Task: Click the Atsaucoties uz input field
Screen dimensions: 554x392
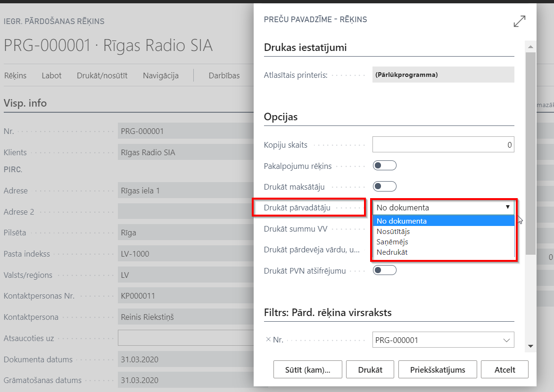Action: [x=186, y=338]
